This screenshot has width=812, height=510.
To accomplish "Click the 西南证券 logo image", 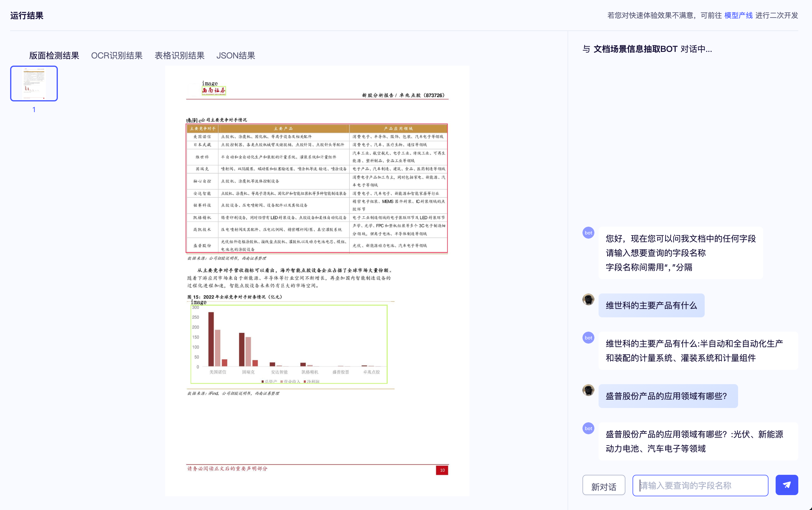I will click(x=214, y=90).
